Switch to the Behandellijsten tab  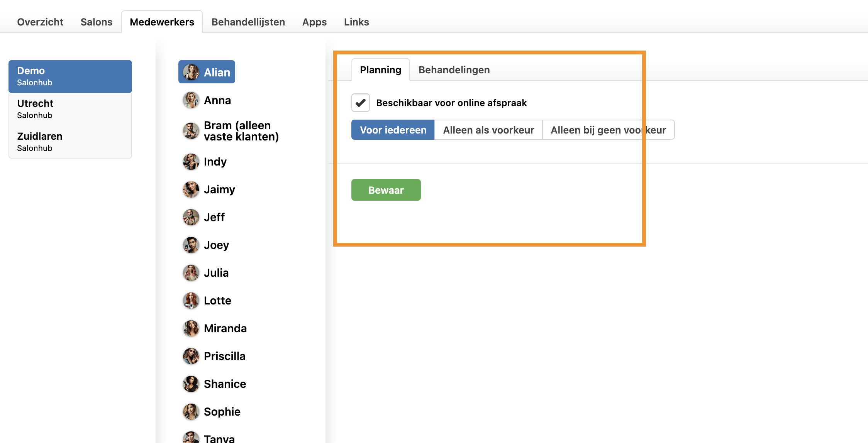point(248,22)
